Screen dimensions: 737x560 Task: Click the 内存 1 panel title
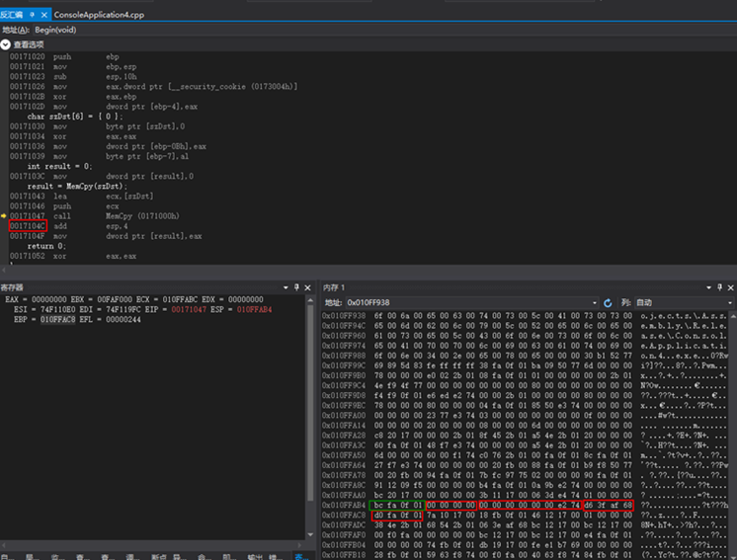coord(334,287)
